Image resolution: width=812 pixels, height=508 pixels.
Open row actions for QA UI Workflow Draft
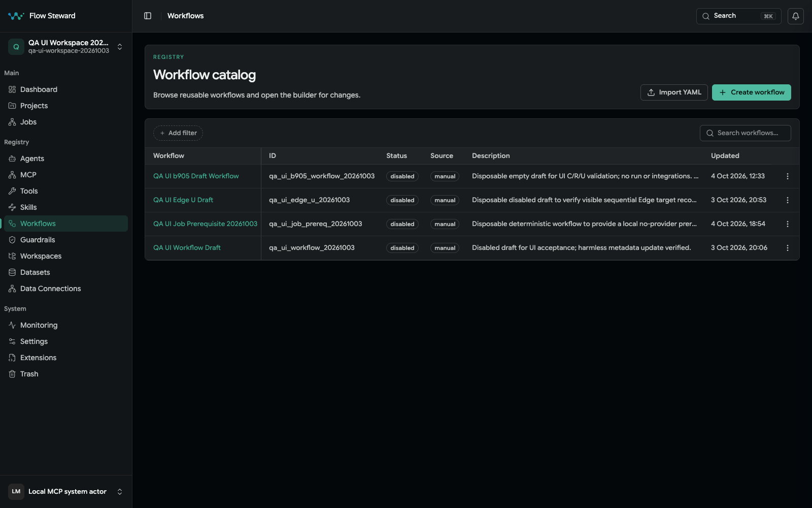click(788, 248)
